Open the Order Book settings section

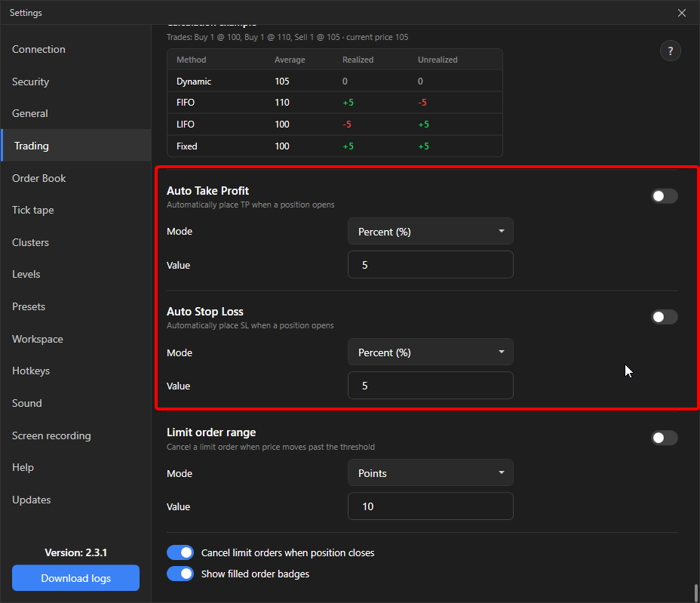click(76, 178)
